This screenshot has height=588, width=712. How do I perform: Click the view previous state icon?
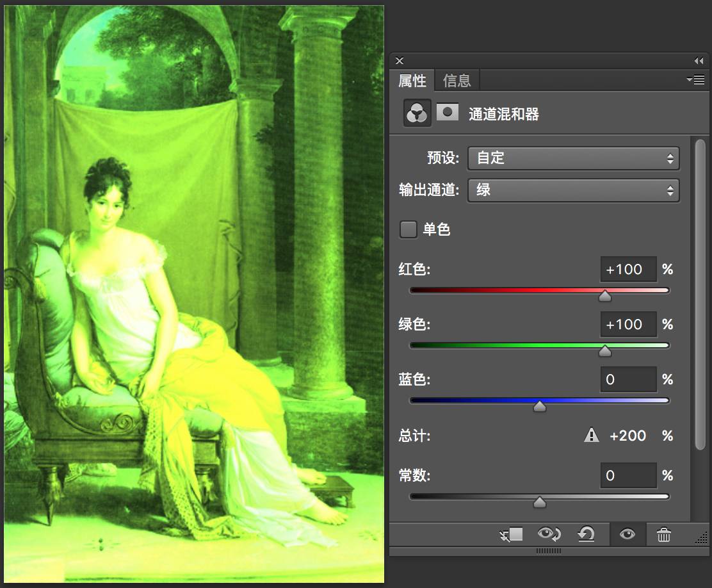[x=549, y=534]
